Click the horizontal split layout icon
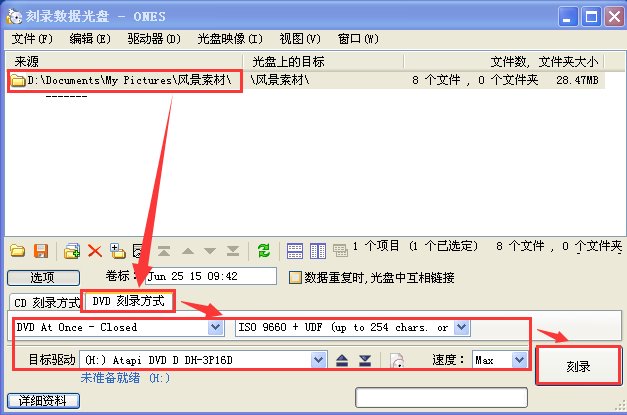 point(295,251)
